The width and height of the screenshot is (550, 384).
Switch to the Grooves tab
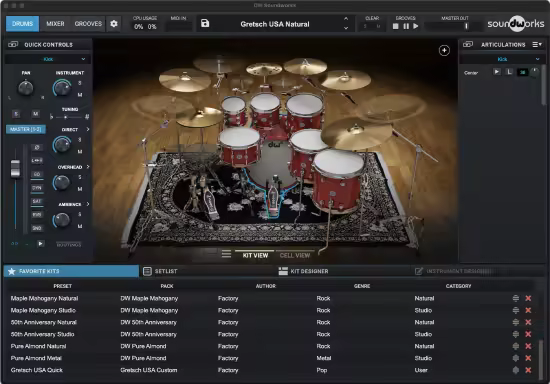(88, 23)
